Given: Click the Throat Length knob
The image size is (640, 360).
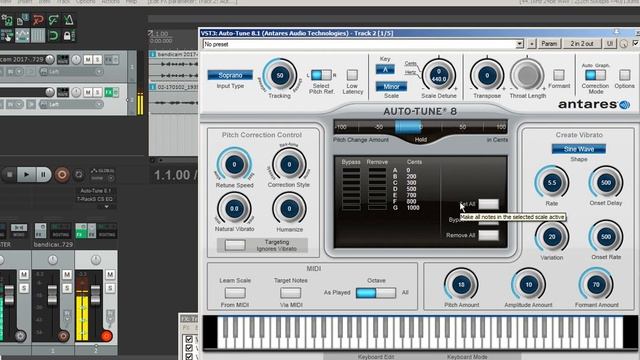Looking at the screenshot, I should tap(527, 76).
